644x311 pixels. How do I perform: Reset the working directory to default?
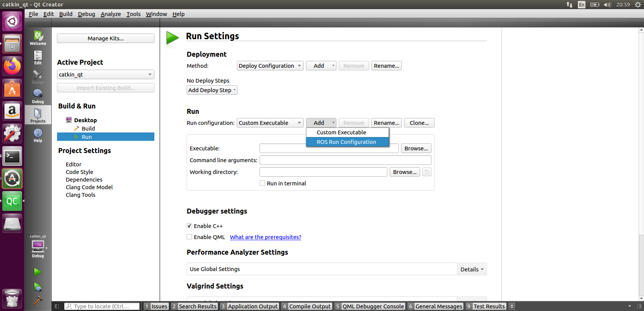click(427, 172)
